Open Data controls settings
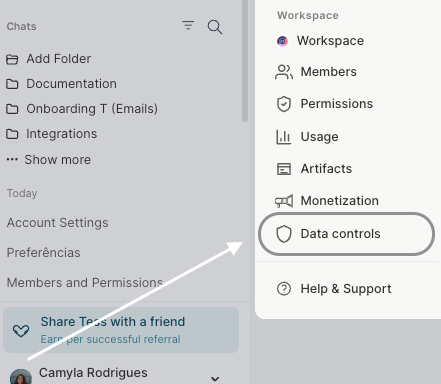Screen dimensions: 441x384 click(x=347, y=234)
